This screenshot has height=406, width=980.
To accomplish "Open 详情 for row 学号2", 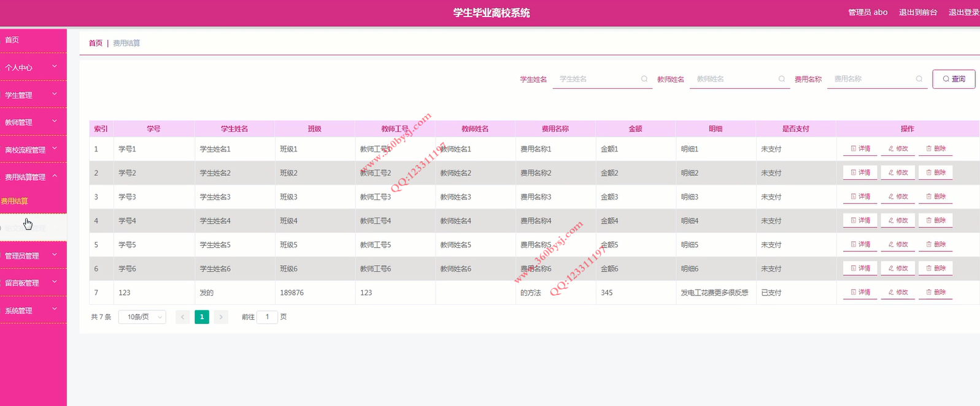I will click(860, 173).
